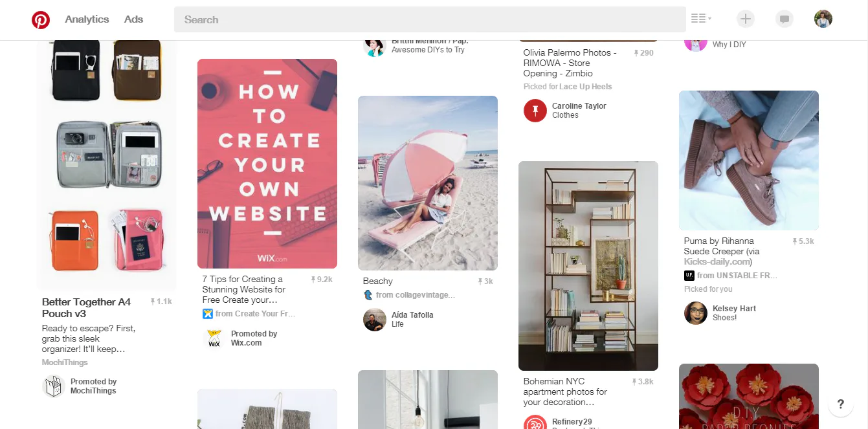Click the Better Together A4 Pouch v3 title

[87, 308]
